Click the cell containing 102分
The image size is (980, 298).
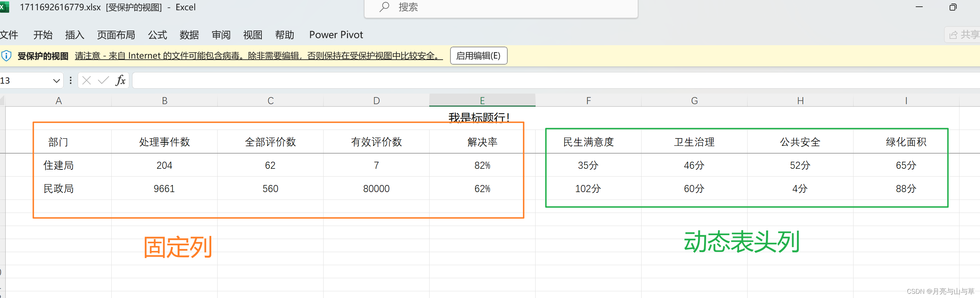point(588,189)
